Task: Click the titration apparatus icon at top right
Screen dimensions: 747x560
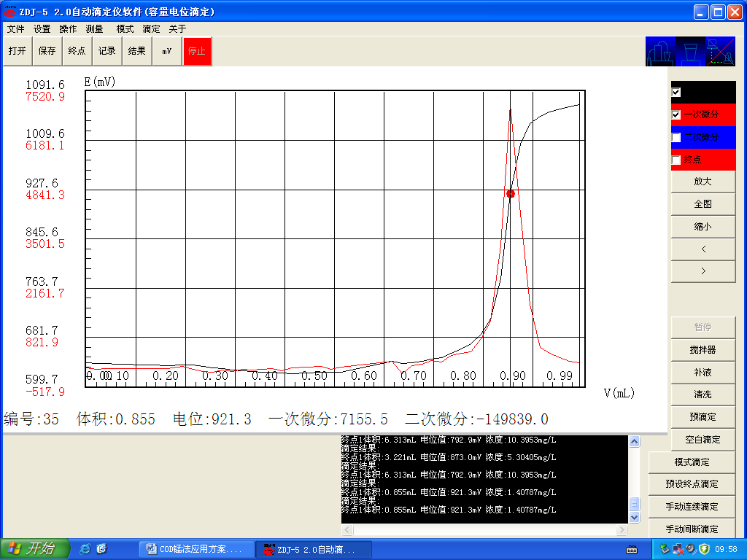Action: (x=660, y=52)
